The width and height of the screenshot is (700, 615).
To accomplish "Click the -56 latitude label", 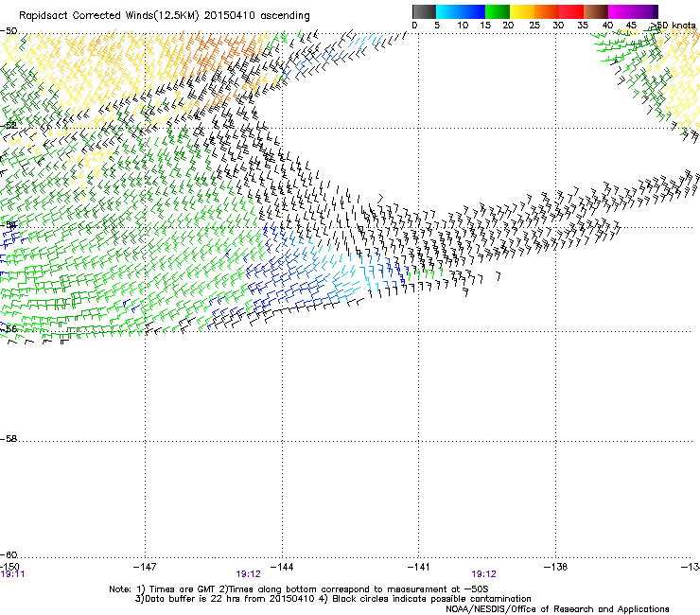I will point(9,329).
